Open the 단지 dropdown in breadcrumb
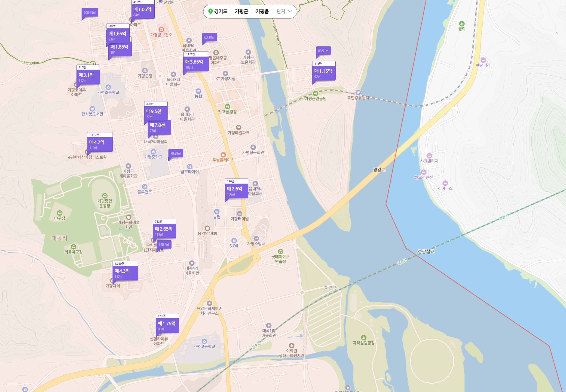This screenshot has width=566, height=392. pos(284,11)
